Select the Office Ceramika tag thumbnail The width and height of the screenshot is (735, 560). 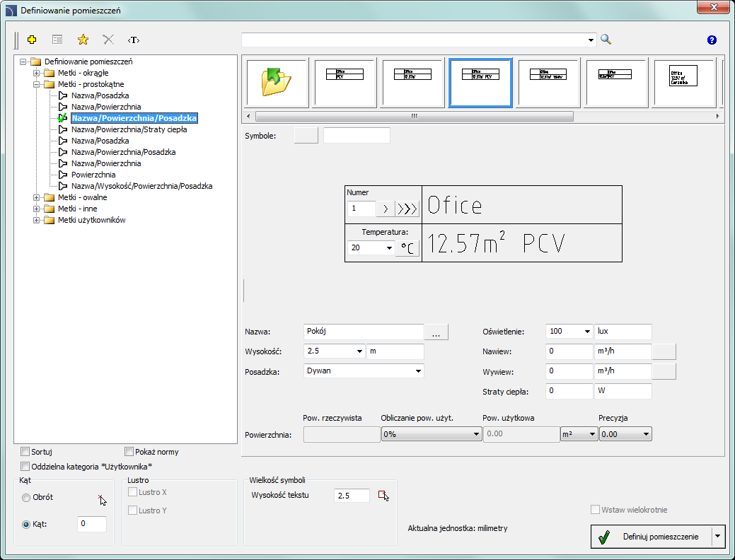coord(684,83)
